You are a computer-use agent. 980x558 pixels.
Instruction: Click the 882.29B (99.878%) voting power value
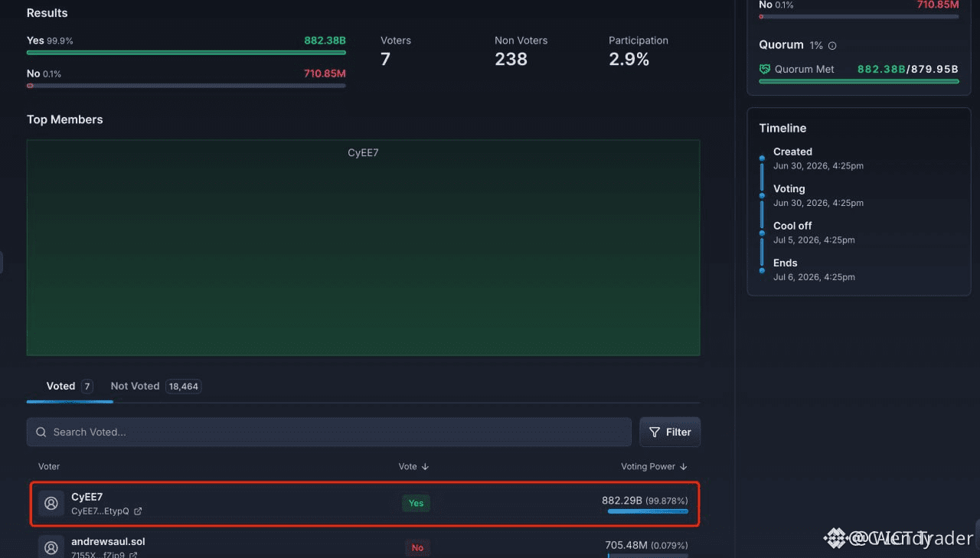[645, 501]
